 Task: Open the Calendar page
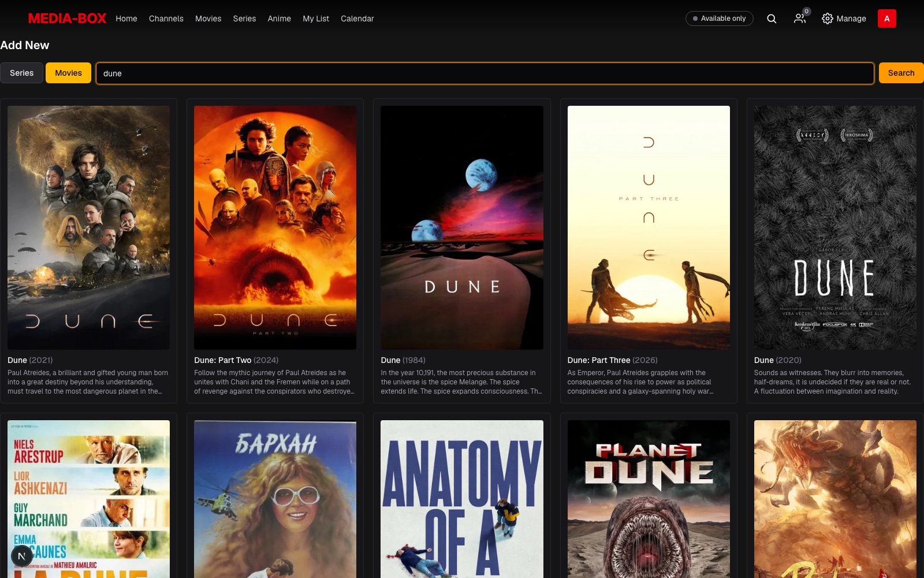pyautogui.click(x=357, y=18)
